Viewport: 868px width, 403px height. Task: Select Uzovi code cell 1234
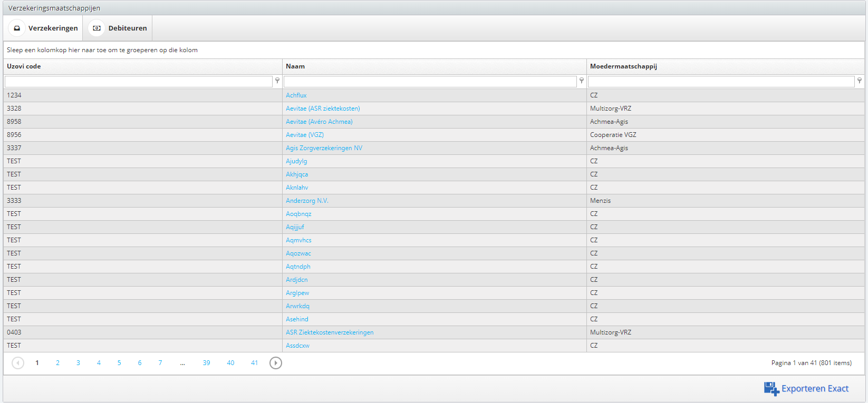[x=142, y=95]
